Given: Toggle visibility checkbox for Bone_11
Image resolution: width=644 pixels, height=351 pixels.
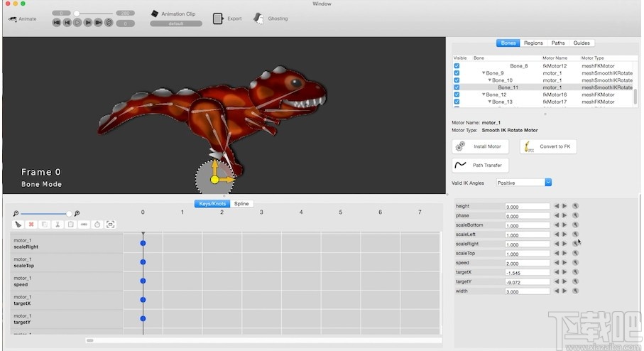Looking at the screenshot, I should (x=457, y=87).
